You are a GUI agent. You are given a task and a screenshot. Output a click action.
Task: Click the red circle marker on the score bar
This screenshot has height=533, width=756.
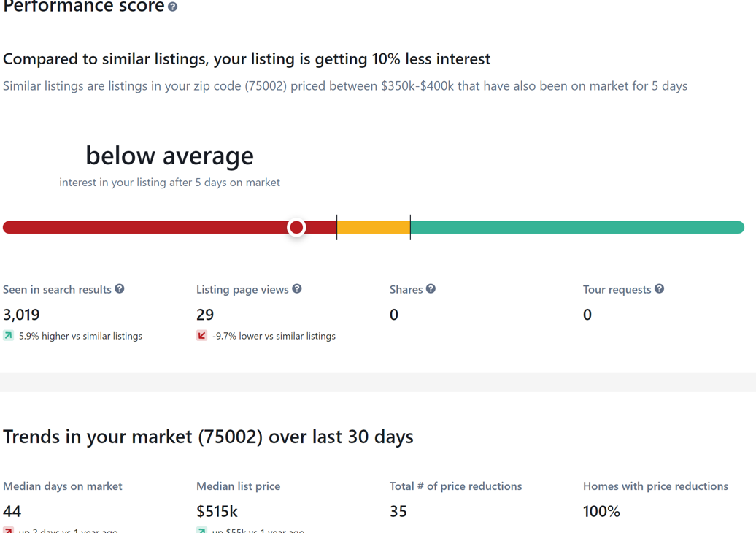pyautogui.click(x=296, y=227)
